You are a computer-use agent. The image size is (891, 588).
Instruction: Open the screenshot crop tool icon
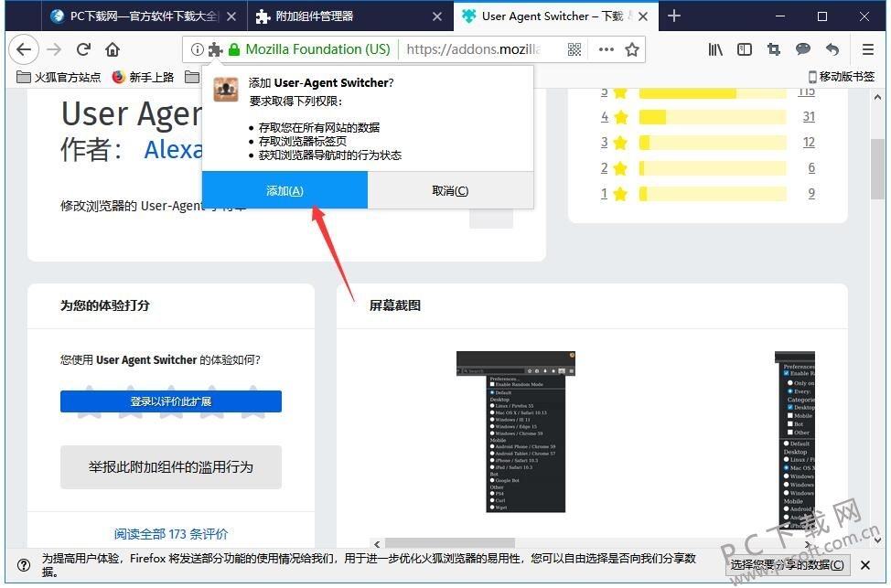[x=773, y=50]
